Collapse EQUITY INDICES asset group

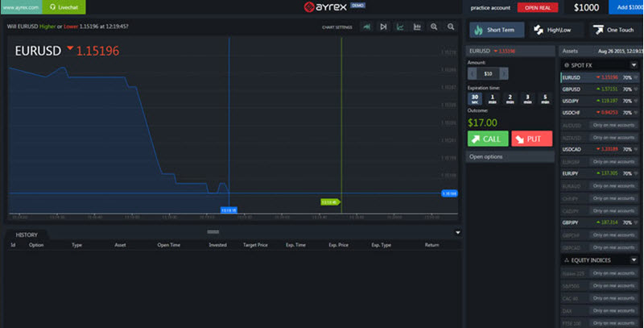pyautogui.click(x=634, y=259)
